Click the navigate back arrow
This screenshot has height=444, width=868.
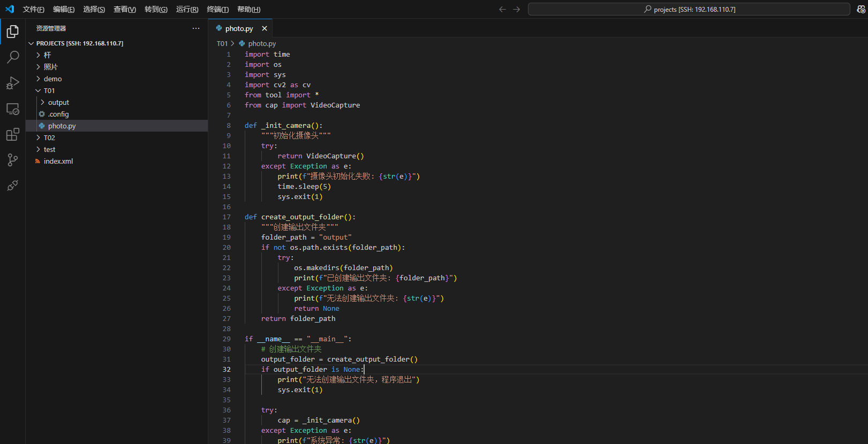click(x=502, y=9)
